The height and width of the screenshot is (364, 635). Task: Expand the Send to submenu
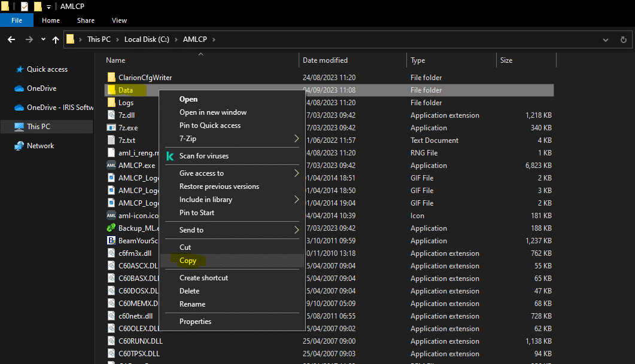(232, 230)
